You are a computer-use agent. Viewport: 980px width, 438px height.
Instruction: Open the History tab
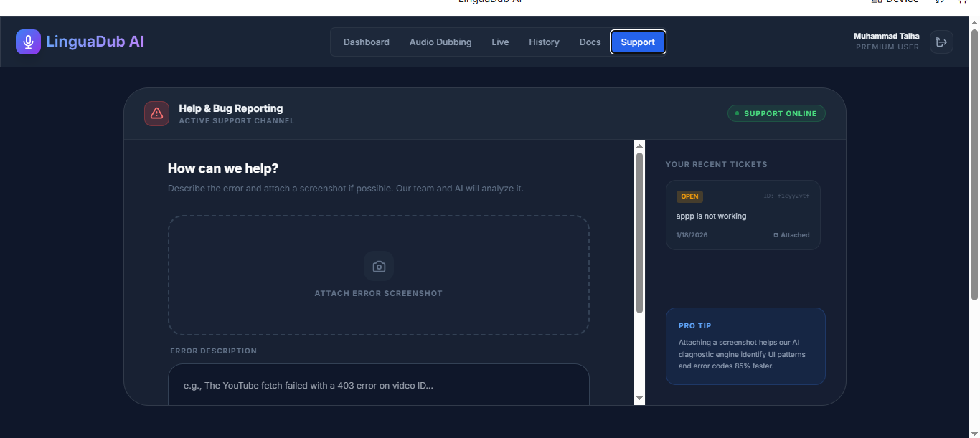[x=544, y=42]
